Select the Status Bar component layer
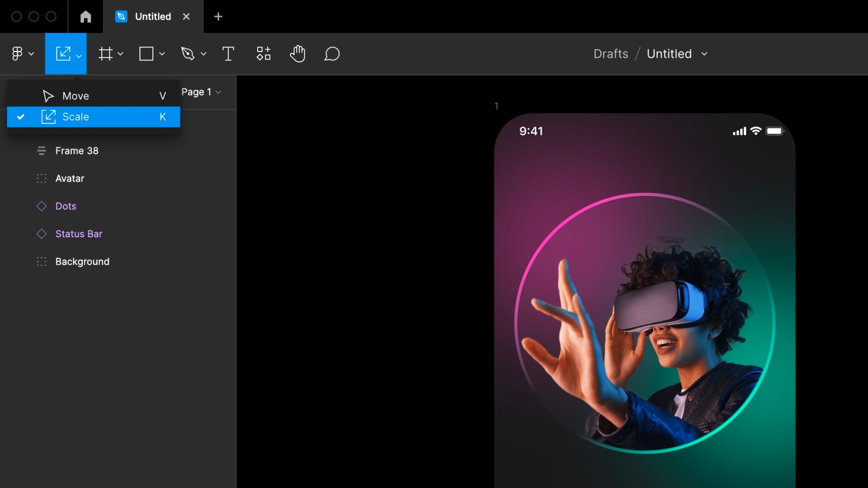This screenshot has width=868, height=488. [79, 234]
